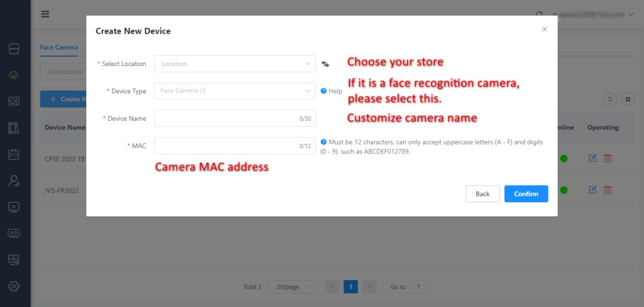Click the edit icon for first device row
This screenshot has width=644, height=307.
tap(592, 158)
